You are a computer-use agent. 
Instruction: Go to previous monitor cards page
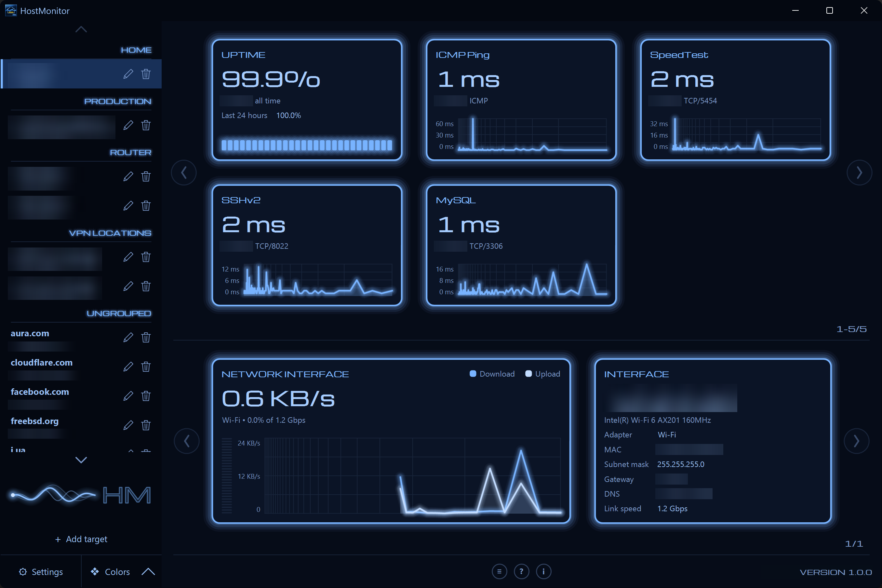[184, 172]
